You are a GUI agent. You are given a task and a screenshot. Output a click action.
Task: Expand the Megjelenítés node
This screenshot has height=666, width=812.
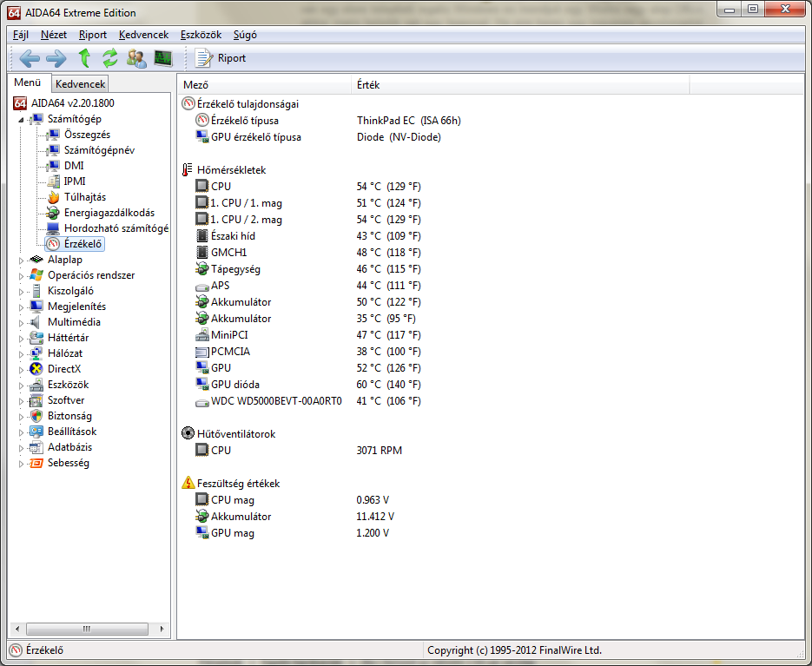click(21, 307)
